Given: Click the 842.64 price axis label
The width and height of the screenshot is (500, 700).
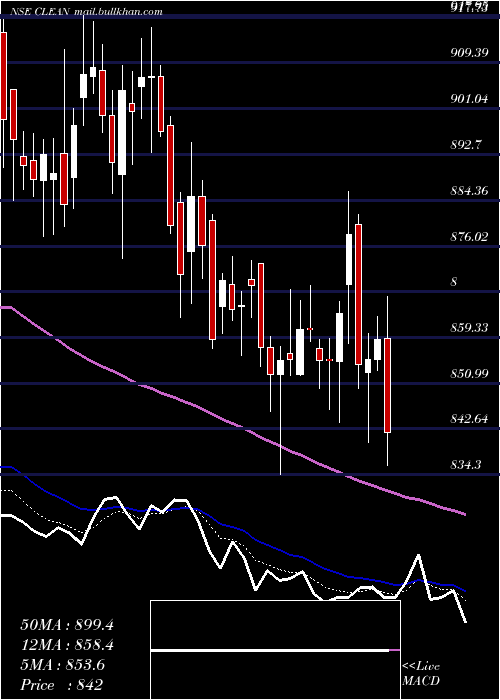Looking at the screenshot, I should point(469,419).
